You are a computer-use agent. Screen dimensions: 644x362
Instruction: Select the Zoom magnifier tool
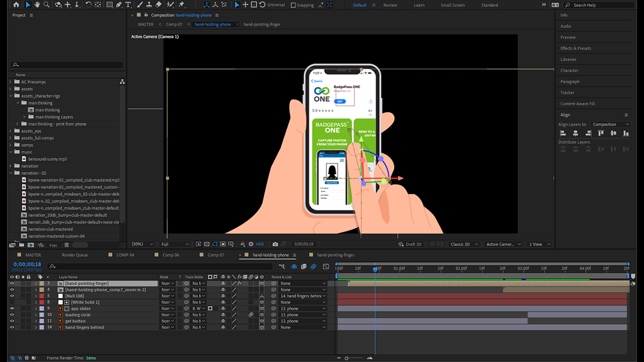coord(46,5)
